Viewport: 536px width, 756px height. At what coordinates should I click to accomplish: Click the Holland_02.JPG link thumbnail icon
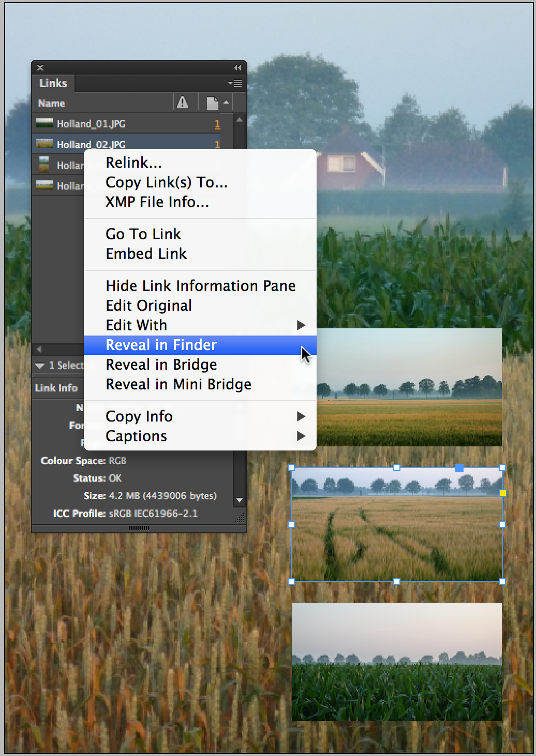coord(44,143)
